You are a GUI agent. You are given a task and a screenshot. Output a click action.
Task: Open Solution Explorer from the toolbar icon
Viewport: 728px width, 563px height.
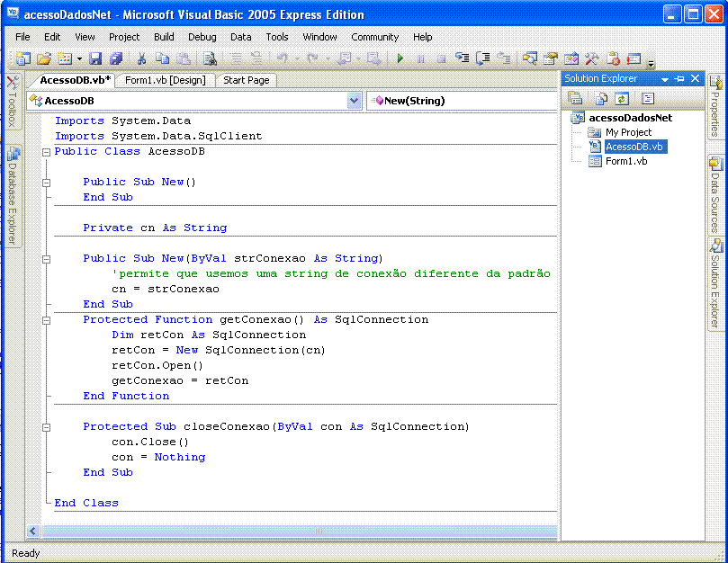530,58
